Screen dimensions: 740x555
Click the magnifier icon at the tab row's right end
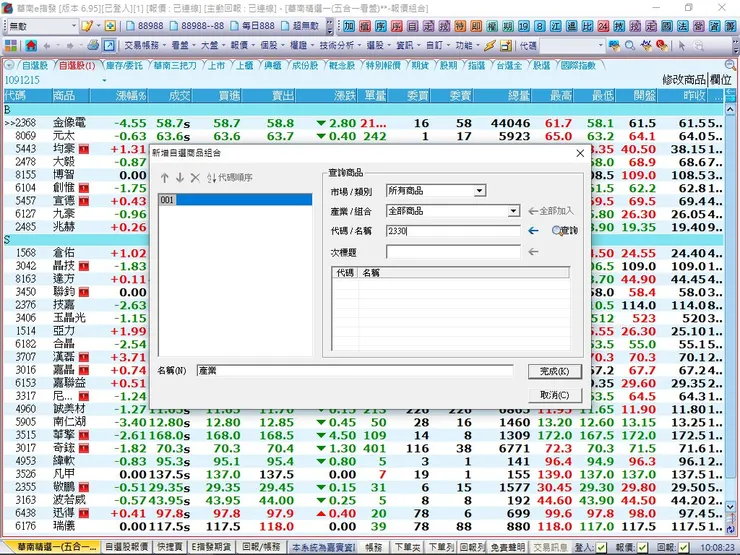[730, 66]
